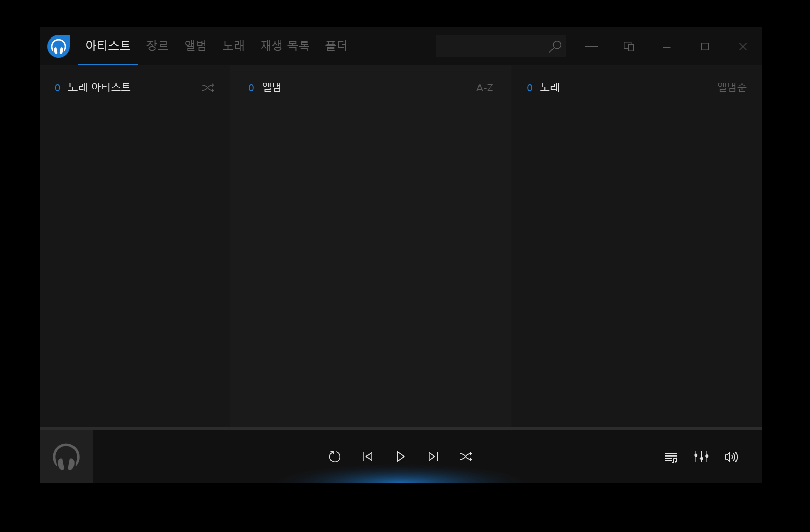810x532 pixels.
Task: Click the playback progress bar
Action: (x=400, y=429)
